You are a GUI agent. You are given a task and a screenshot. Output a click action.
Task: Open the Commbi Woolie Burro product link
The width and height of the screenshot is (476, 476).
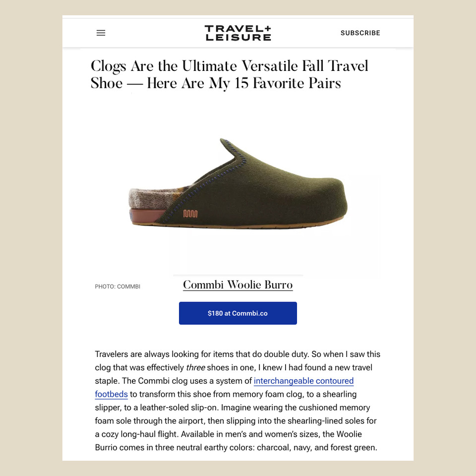[x=238, y=285]
